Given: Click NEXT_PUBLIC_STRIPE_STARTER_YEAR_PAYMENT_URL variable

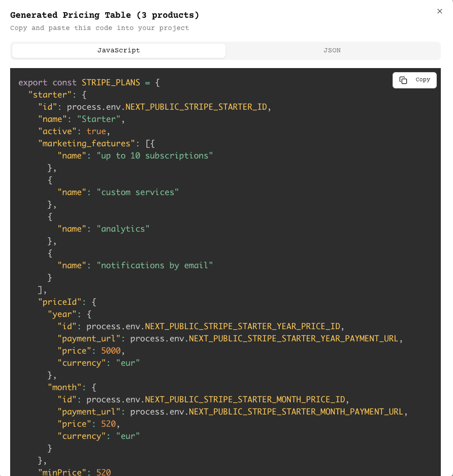Looking at the screenshot, I should (x=294, y=338).
